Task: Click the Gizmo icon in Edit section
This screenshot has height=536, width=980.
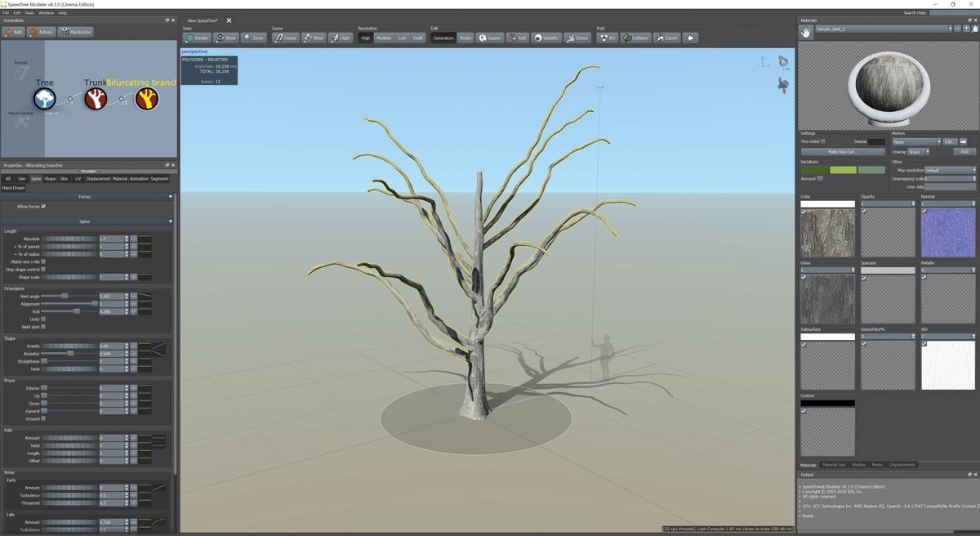Action: tap(578, 37)
